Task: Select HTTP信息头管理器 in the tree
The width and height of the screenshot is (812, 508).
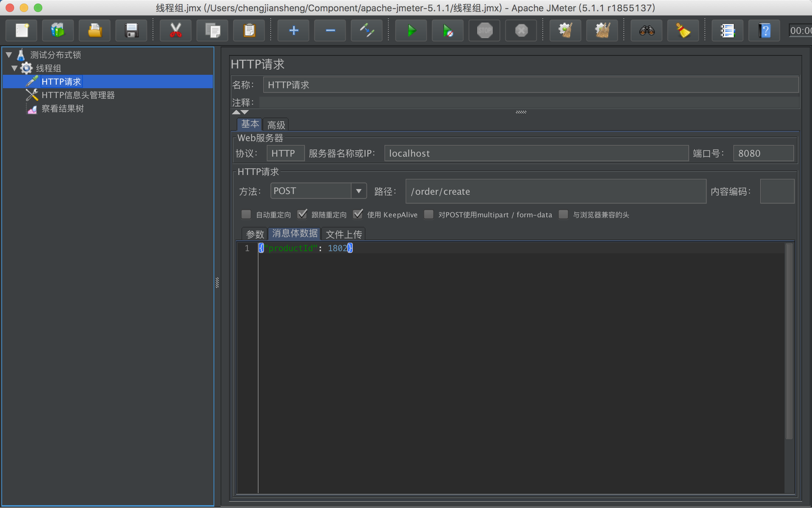Action: coord(78,95)
